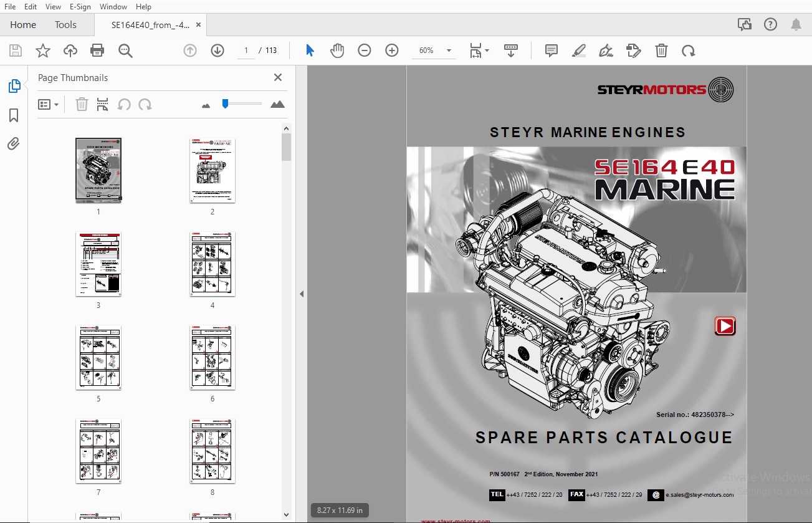
Task: Delete selected thumbnail pages with the panel trash icon
Action: (x=82, y=104)
